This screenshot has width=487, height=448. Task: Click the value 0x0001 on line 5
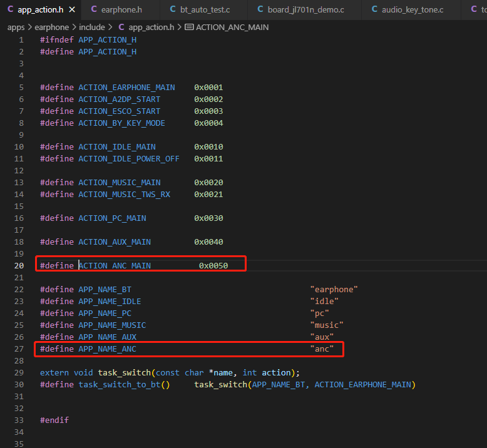(208, 88)
